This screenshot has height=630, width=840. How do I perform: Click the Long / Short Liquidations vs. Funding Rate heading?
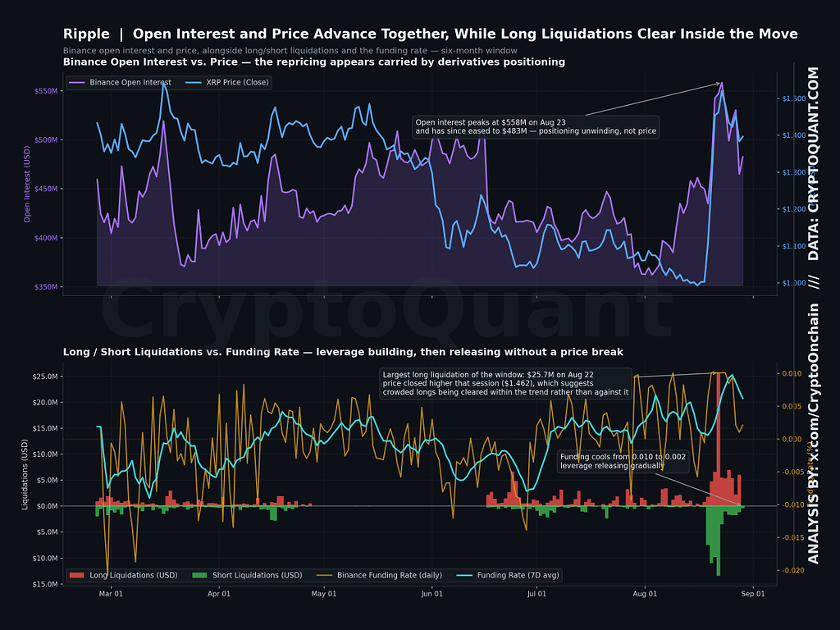[343, 352]
